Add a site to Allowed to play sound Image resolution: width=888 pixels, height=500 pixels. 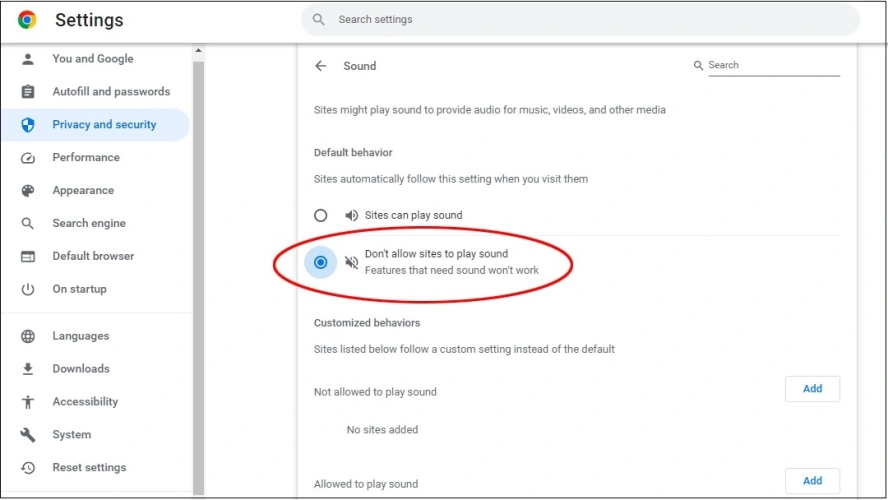pos(812,481)
